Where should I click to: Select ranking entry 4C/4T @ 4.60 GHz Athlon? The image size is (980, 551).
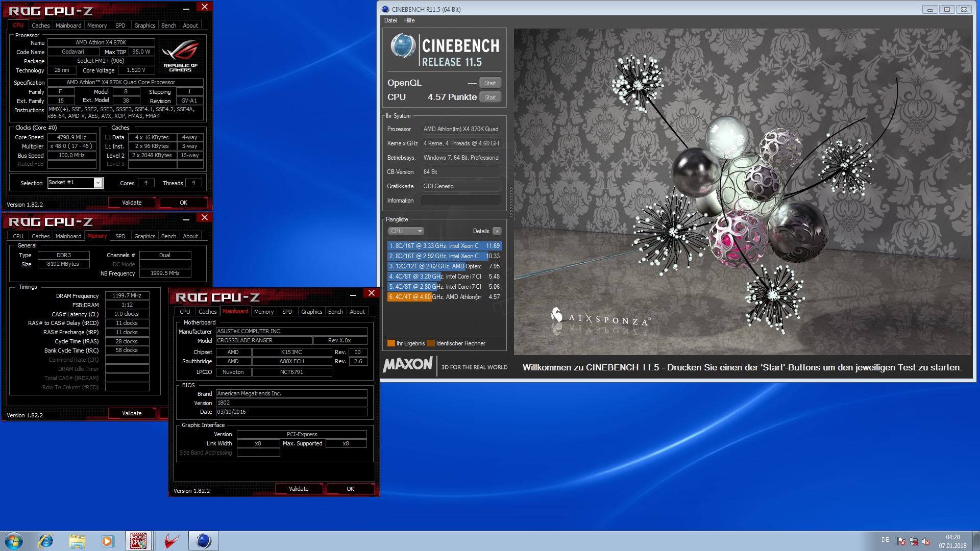point(445,297)
